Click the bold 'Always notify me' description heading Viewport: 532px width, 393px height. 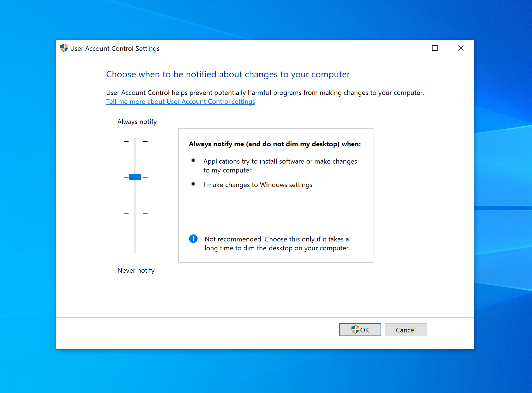(x=275, y=144)
